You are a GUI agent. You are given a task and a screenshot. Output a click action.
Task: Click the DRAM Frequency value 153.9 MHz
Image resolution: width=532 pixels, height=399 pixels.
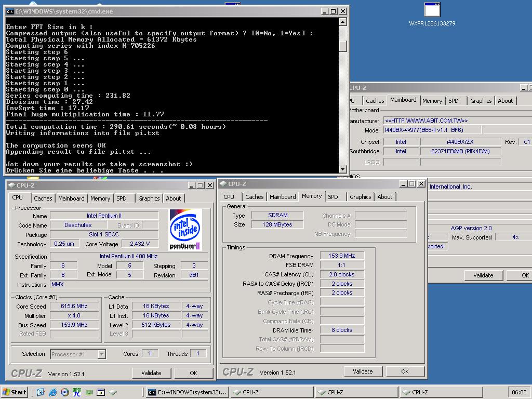click(x=342, y=256)
